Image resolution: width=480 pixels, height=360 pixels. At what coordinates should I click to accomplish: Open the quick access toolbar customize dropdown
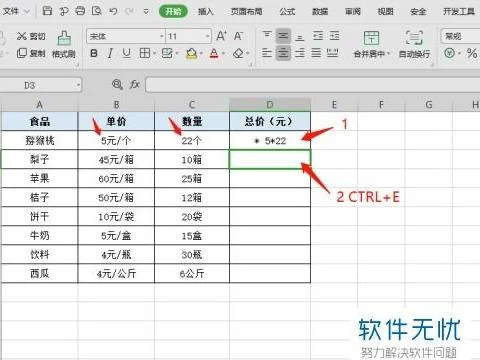pos(146,12)
